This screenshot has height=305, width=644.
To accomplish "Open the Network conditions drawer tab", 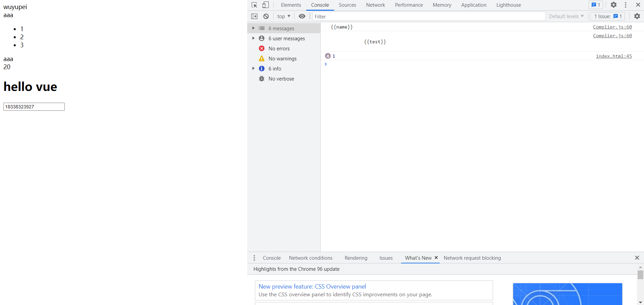I will [x=311, y=258].
